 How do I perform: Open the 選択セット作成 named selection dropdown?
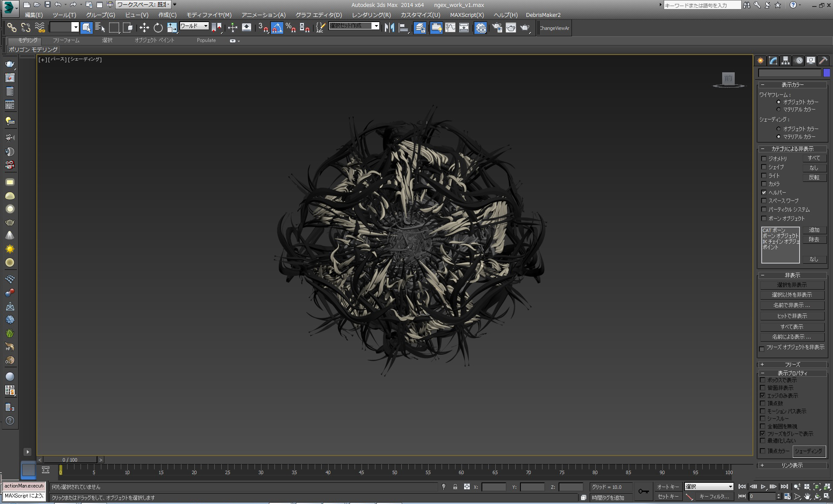(x=354, y=26)
